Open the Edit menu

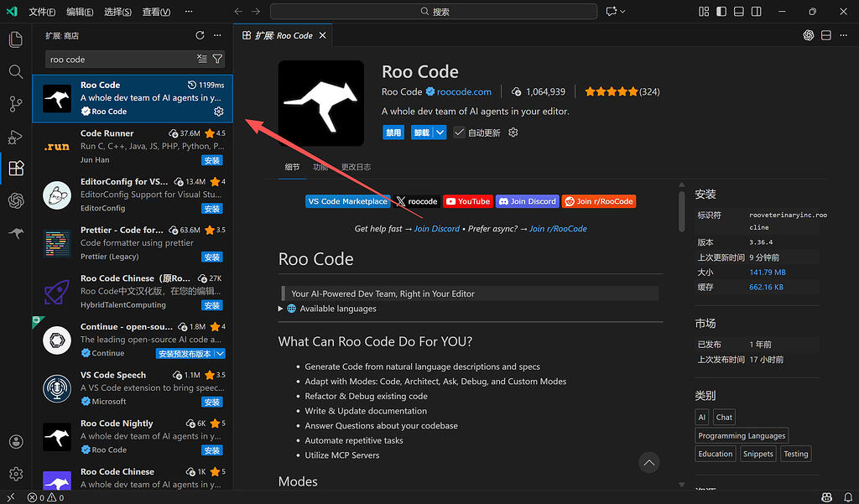pyautogui.click(x=80, y=12)
